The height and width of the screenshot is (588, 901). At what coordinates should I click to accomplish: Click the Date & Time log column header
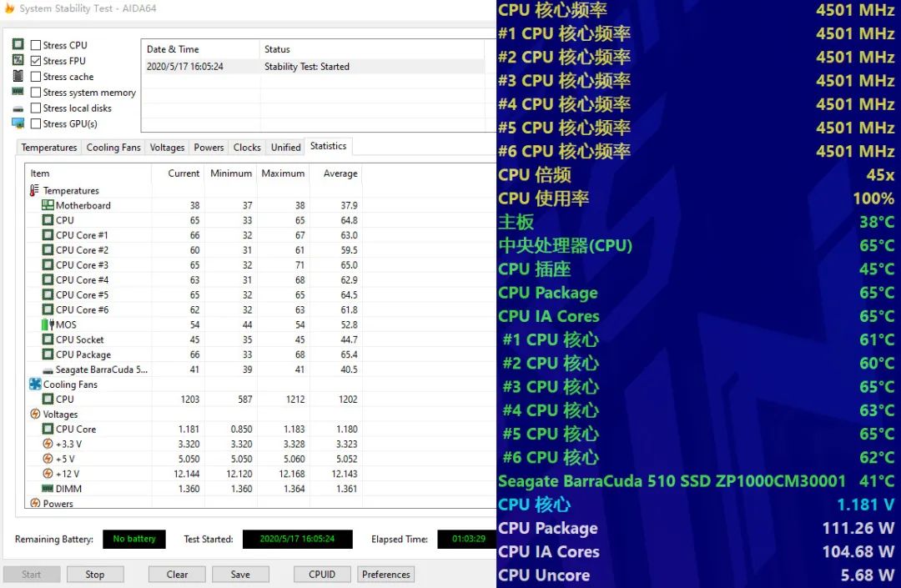point(200,49)
